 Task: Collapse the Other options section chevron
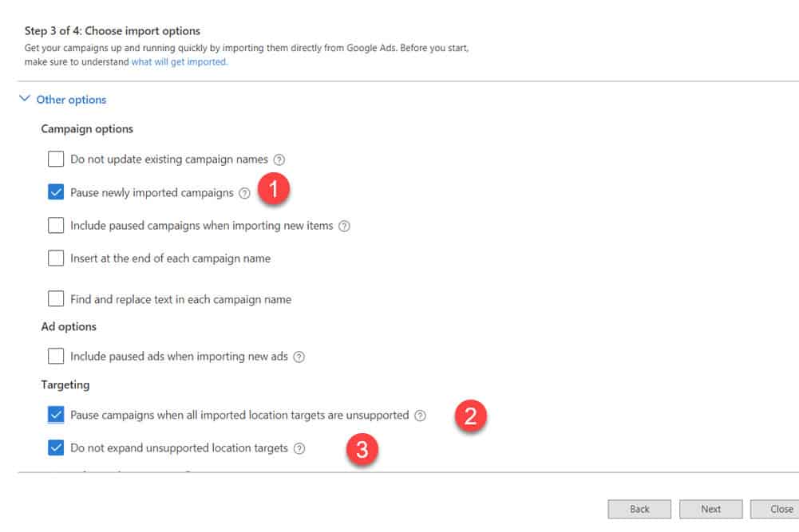(25, 98)
